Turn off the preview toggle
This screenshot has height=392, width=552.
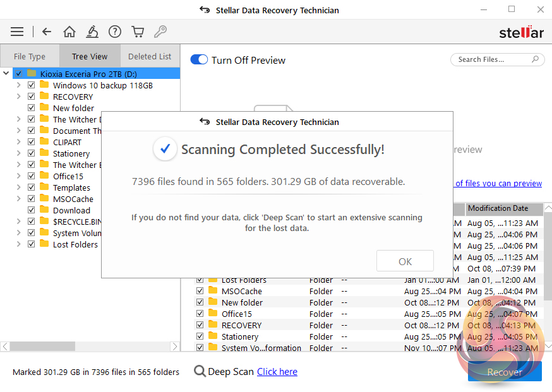click(x=199, y=59)
